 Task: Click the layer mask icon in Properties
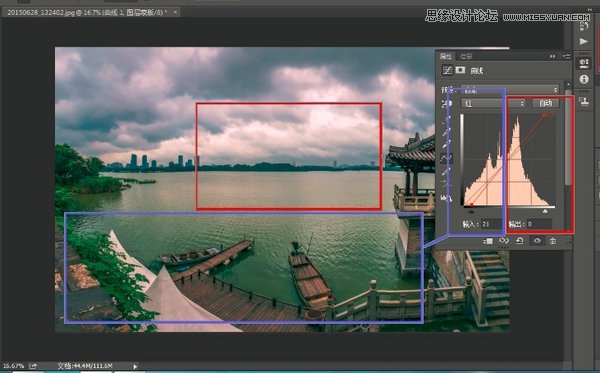(x=460, y=70)
